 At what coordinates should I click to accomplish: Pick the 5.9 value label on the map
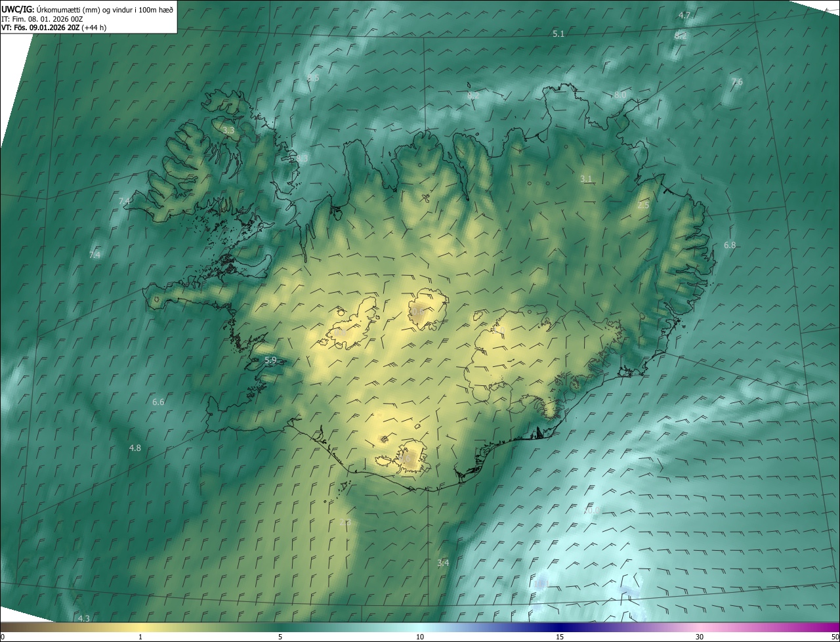click(270, 360)
